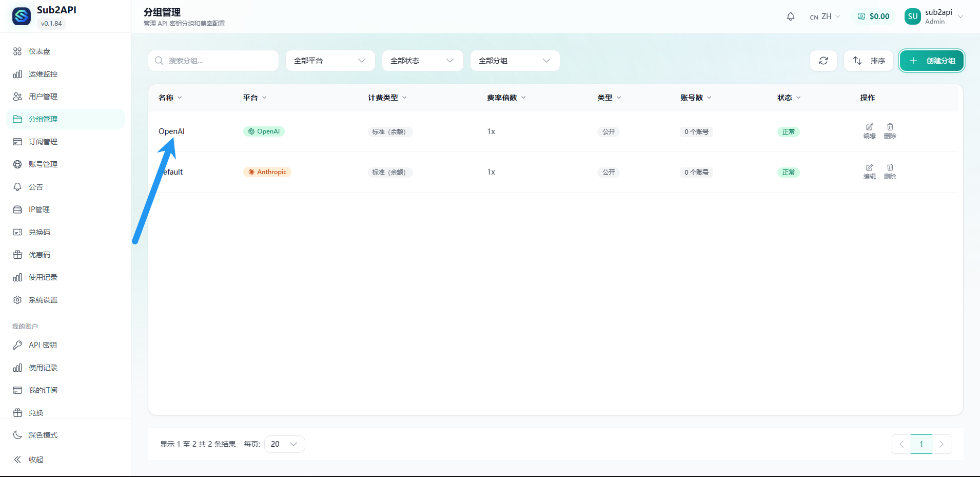The width and height of the screenshot is (980, 477).
Task: Click the 搜索分组 search input field
Action: pos(213,60)
